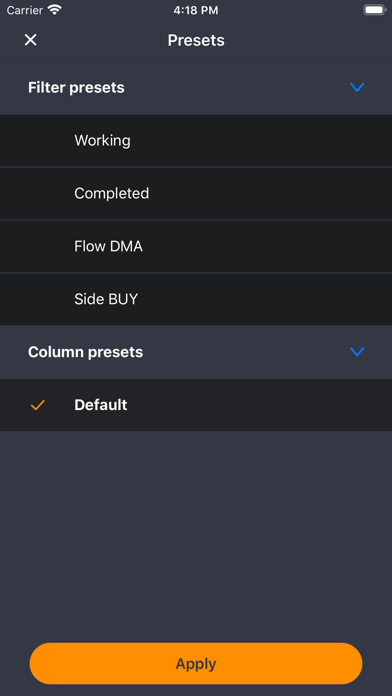Viewport: 392px width, 696px height.
Task: Apply the selected presets
Action: click(196, 664)
